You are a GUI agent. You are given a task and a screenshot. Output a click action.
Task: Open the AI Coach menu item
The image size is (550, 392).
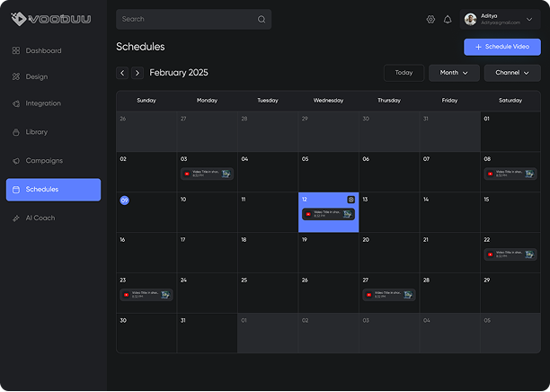[40, 218]
